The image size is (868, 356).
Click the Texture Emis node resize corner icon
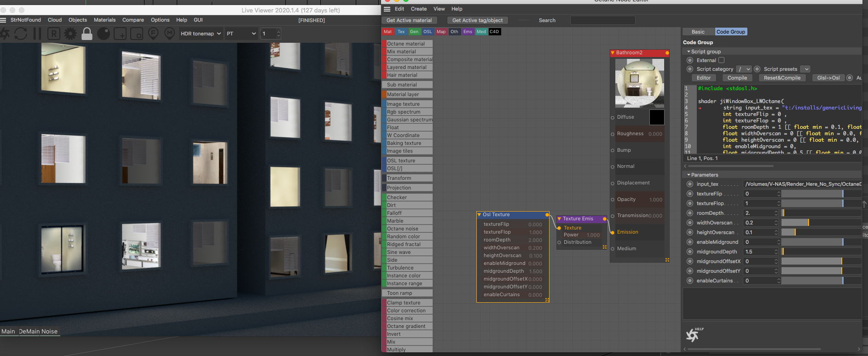coord(605,247)
